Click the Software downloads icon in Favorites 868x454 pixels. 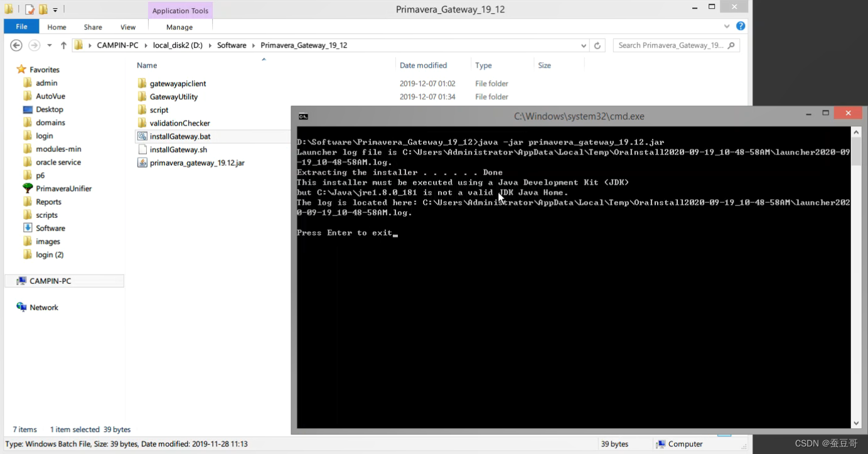[x=28, y=228]
